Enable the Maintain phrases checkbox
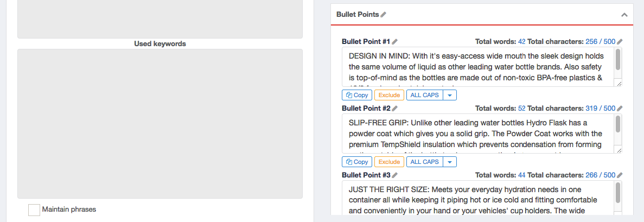This screenshot has height=222, width=644. point(34,210)
